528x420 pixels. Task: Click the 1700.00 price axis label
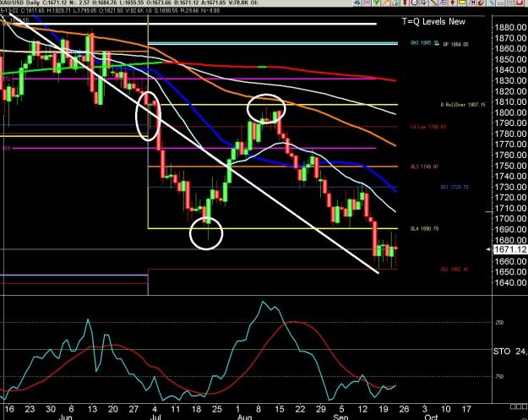510,219
